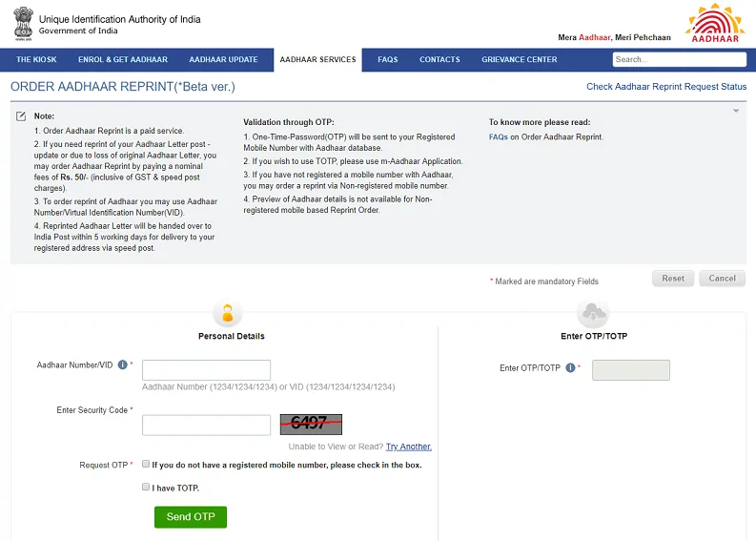This screenshot has width=756, height=541.
Task: Open THE KIOSK menu
Action: [x=36, y=59]
